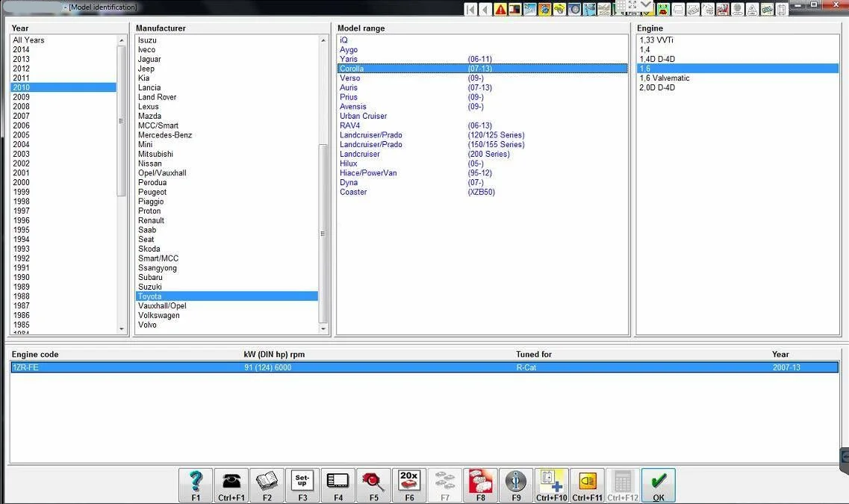The width and height of the screenshot is (849, 504).
Task: Open the F2 book manual icon
Action: 267,485
